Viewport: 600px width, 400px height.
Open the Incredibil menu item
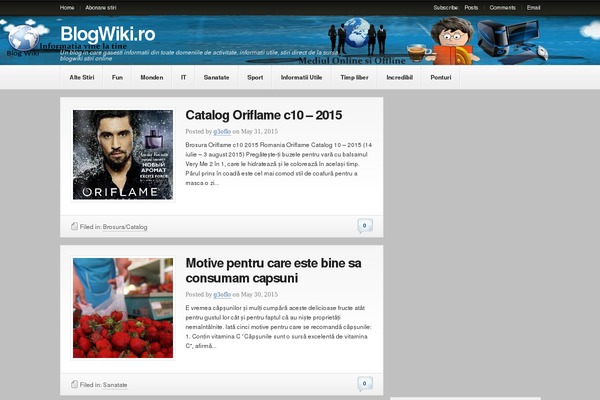399,77
